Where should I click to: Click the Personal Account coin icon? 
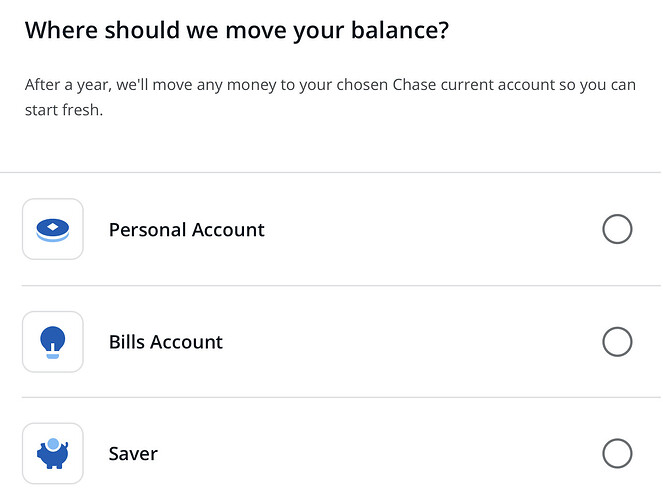pyautogui.click(x=52, y=229)
